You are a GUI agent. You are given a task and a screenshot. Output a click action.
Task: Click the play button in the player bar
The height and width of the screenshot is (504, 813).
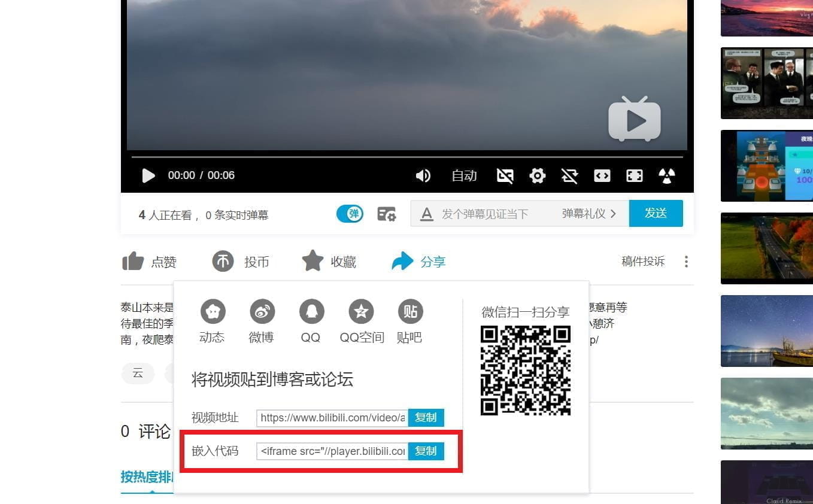click(148, 175)
